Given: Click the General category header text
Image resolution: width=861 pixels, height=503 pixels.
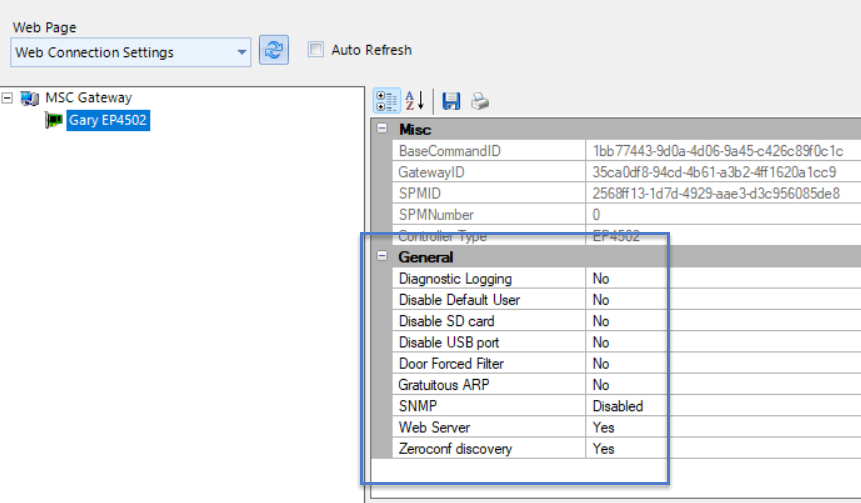Looking at the screenshot, I should [x=426, y=257].
